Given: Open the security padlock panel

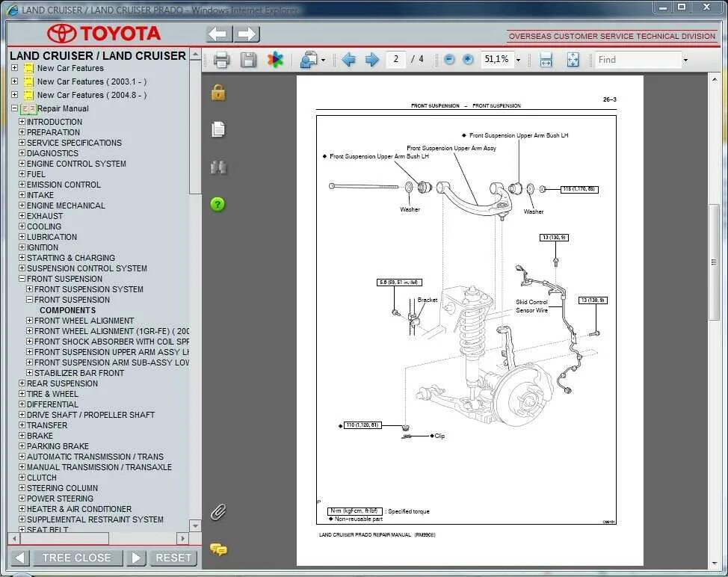Looking at the screenshot, I should pos(218,93).
